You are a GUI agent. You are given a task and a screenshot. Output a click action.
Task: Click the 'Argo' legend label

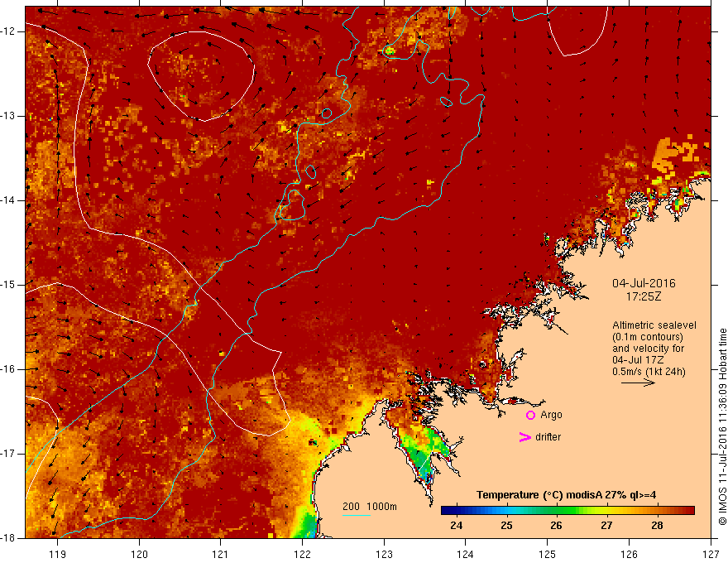551,415
